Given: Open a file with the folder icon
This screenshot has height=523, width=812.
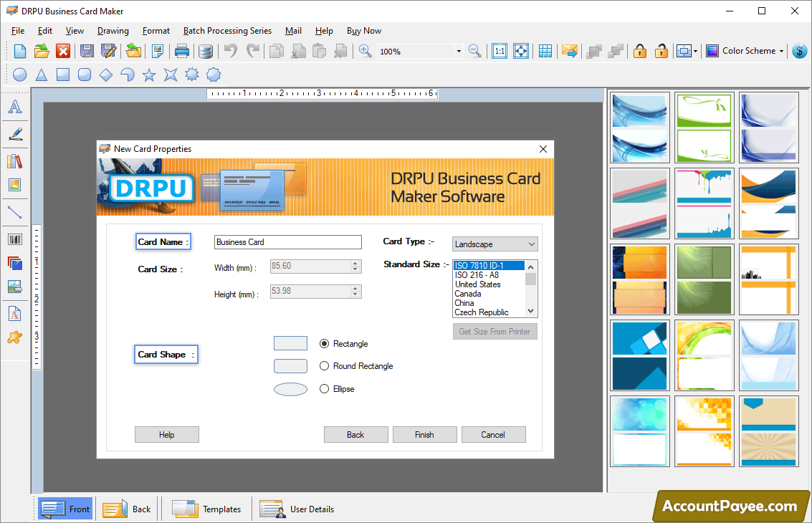Looking at the screenshot, I should pyautogui.click(x=42, y=51).
